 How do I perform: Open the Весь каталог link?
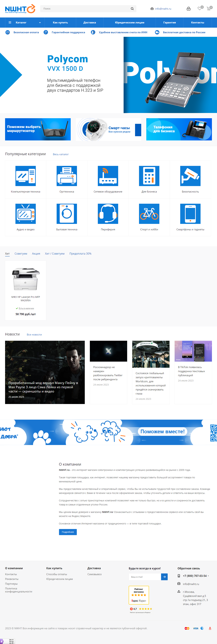61,154
